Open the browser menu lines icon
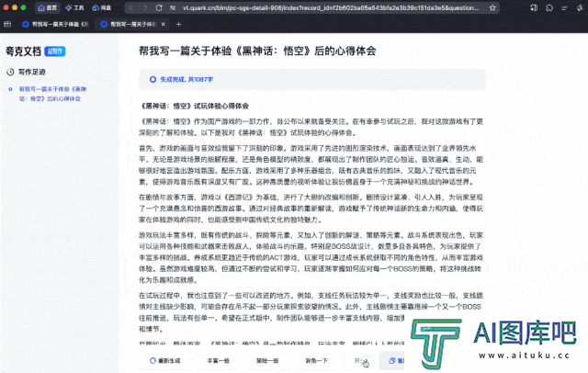 565,7
